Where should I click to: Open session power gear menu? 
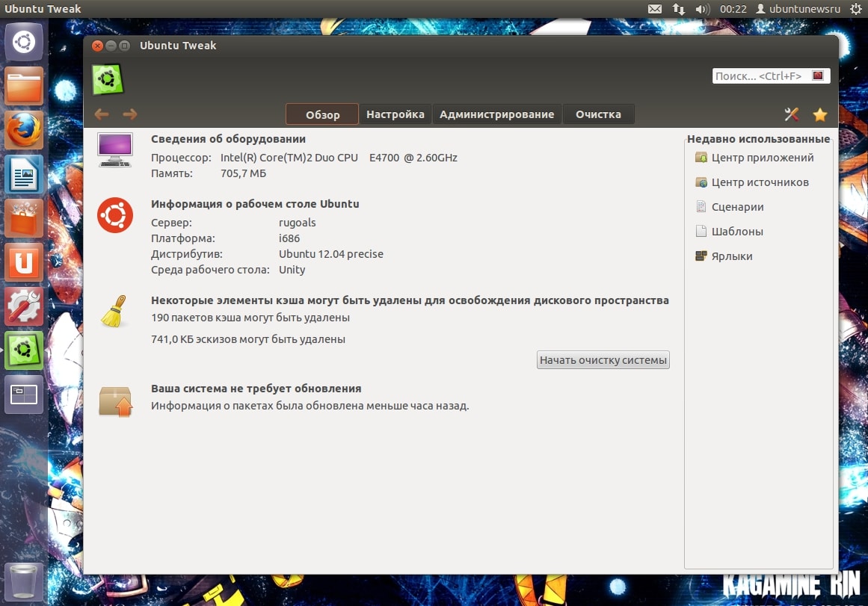point(856,9)
